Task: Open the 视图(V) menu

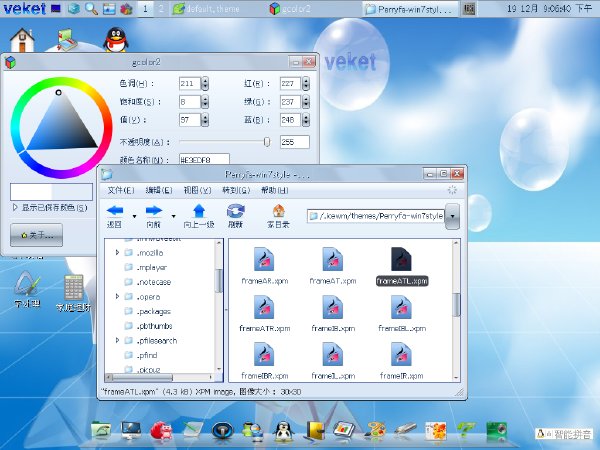Action: [x=197, y=190]
